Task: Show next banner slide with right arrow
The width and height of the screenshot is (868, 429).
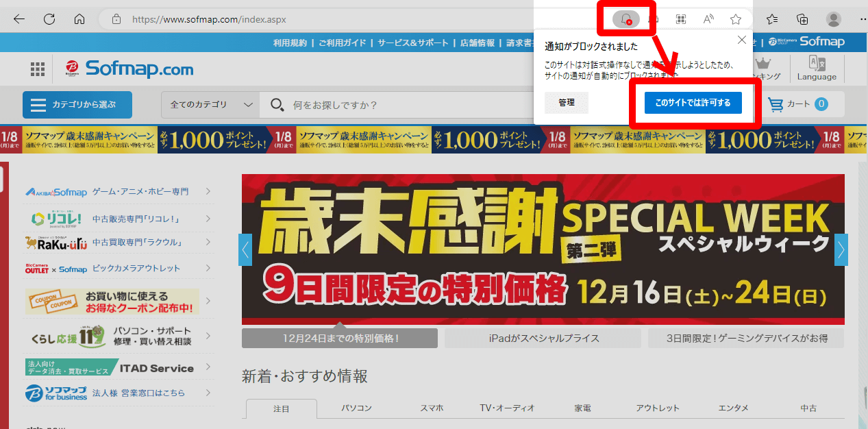Action: 841,250
